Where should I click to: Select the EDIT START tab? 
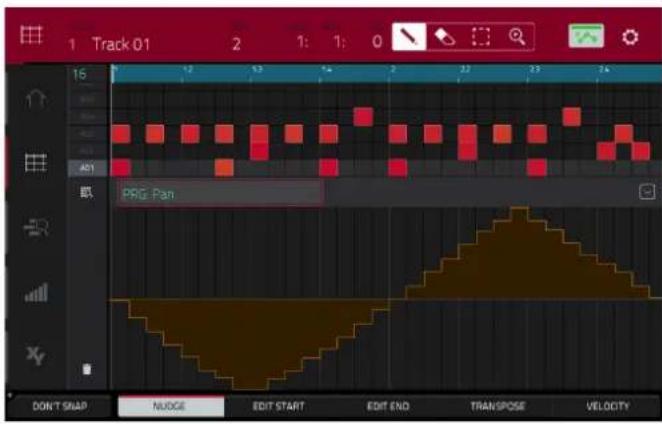coord(279,406)
